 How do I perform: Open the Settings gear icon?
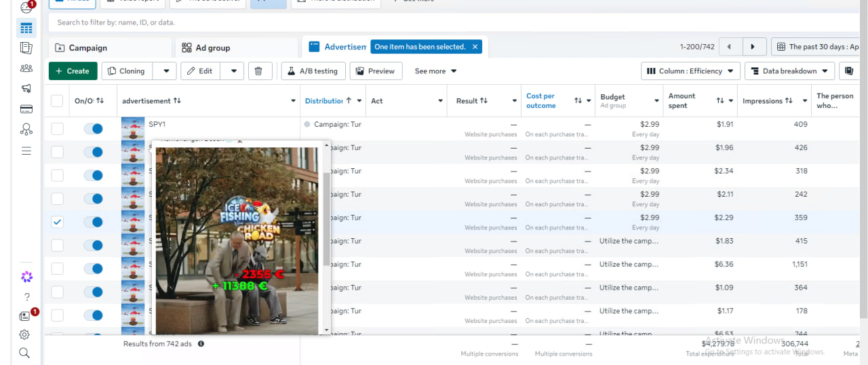pyautogui.click(x=24, y=334)
